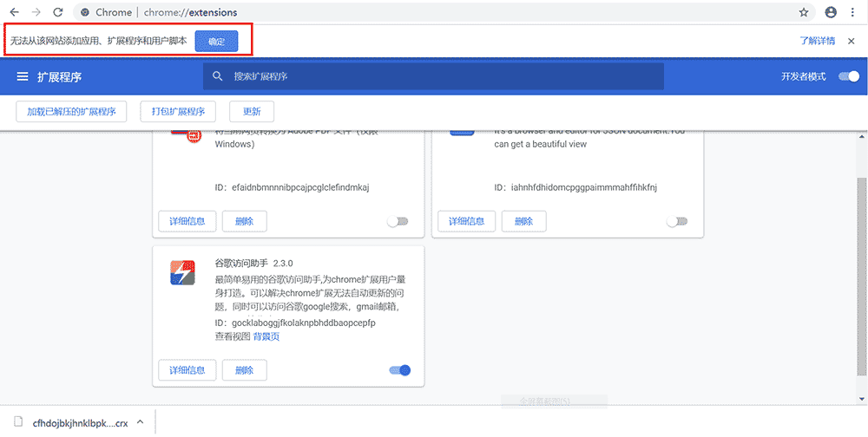868x437 pixels.
Task: Enable the JSON viewer extension toggle
Action: coord(677,221)
